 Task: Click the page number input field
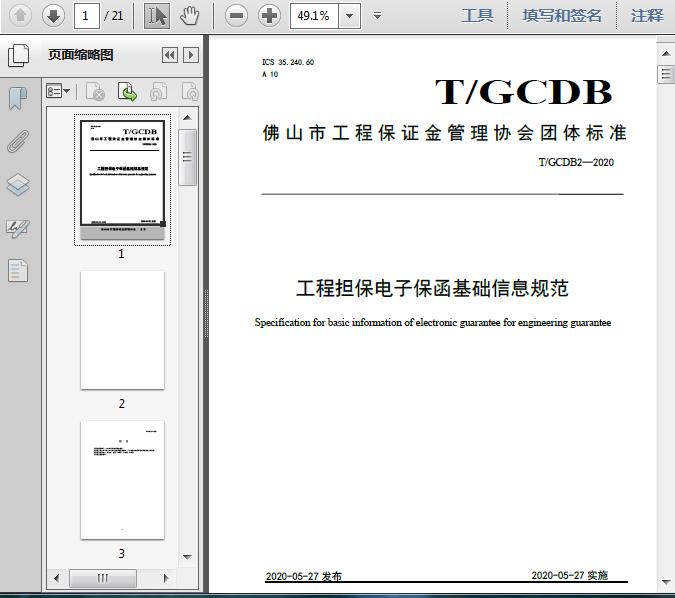[87, 16]
